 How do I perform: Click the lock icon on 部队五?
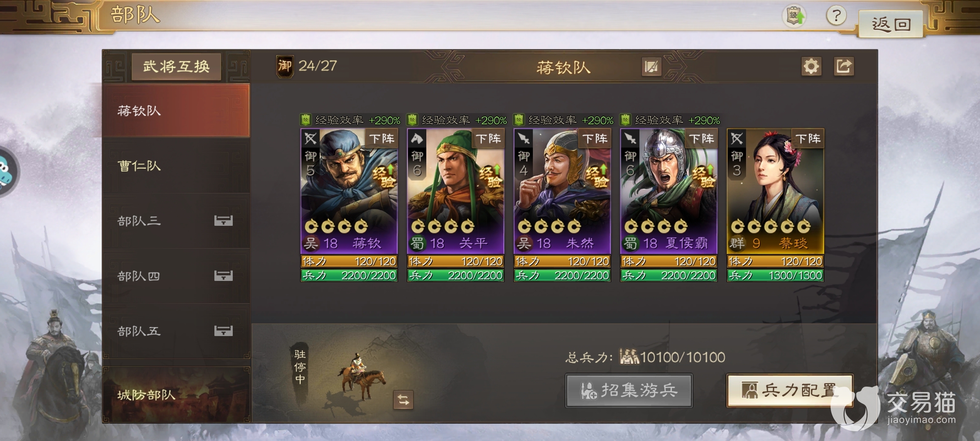(223, 331)
